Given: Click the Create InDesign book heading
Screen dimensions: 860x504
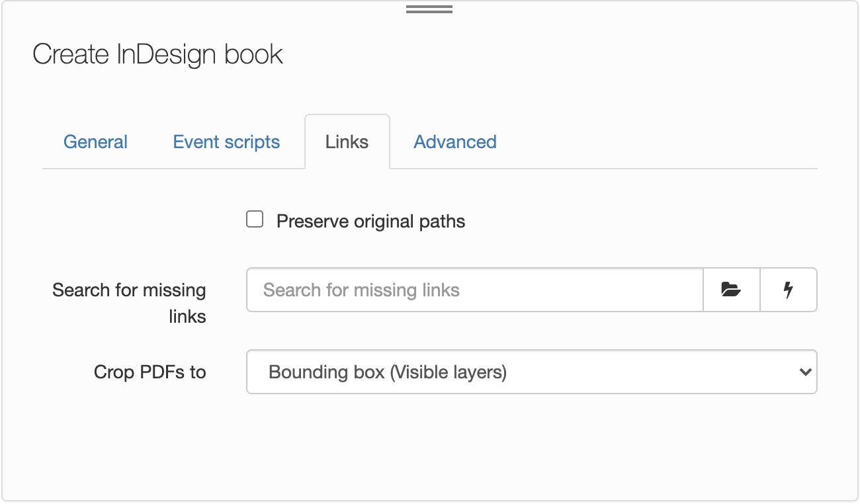Looking at the screenshot, I should (x=158, y=54).
